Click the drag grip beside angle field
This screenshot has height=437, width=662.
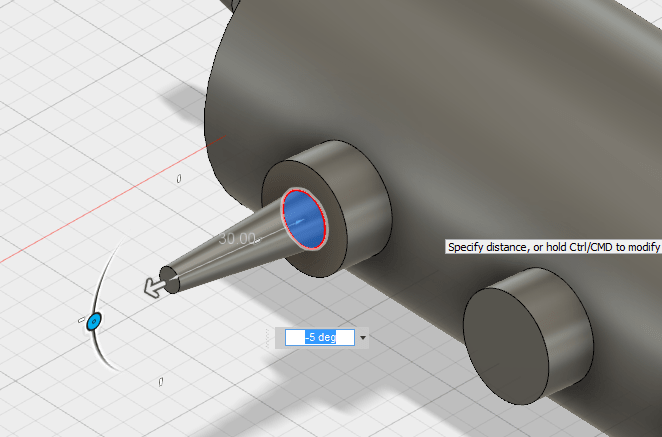click(x=268, y=338)
